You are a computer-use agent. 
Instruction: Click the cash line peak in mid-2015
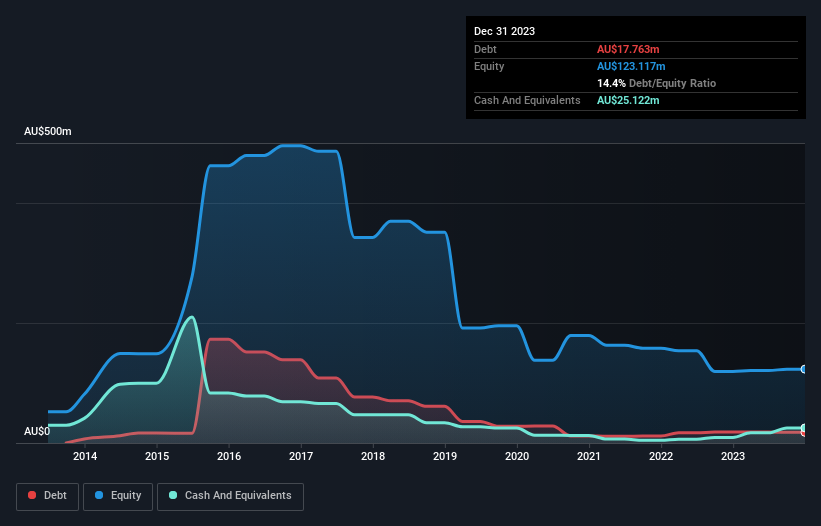pos(192,317)
